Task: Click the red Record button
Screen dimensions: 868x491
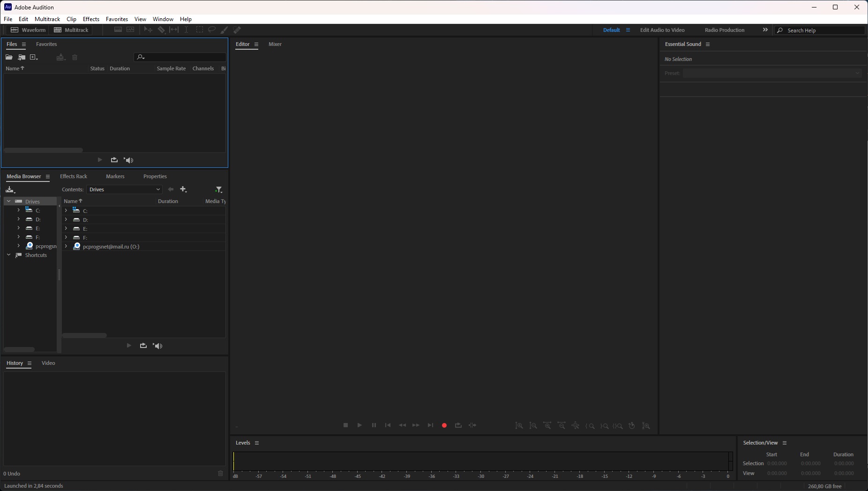Action: 444,425
